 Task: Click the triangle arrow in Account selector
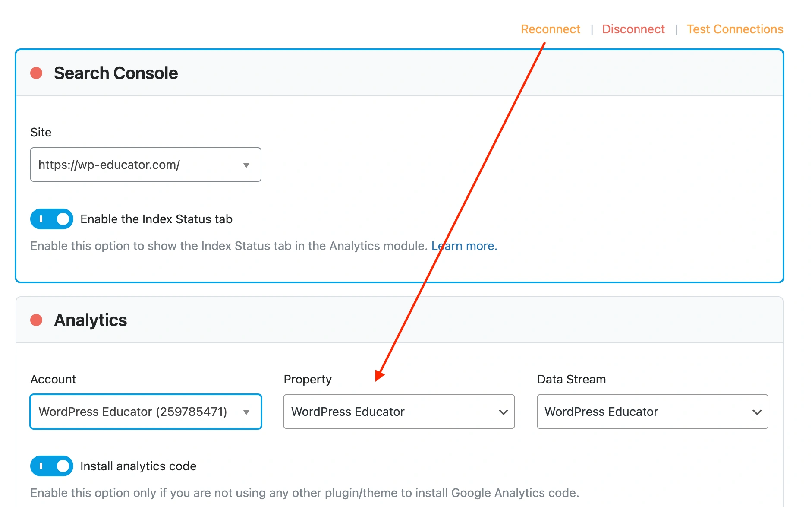[246, 412]
